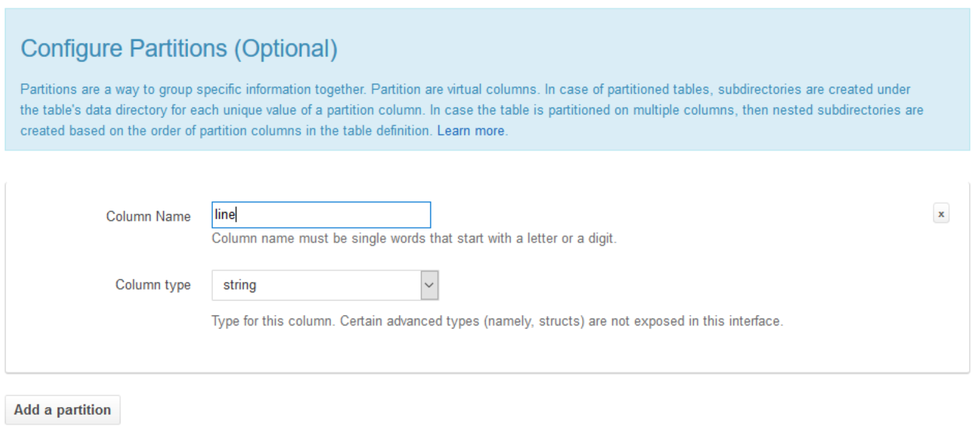The height and width of the screenshot is (441, 980).
Task: Place cursor after 'line' in Column Name
Action: [x=237, y=215]
